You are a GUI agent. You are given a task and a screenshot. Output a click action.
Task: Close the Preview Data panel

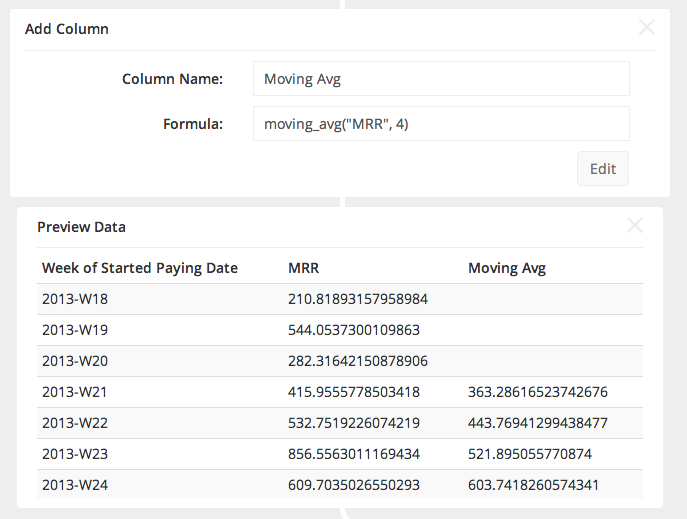click(634, 225)
